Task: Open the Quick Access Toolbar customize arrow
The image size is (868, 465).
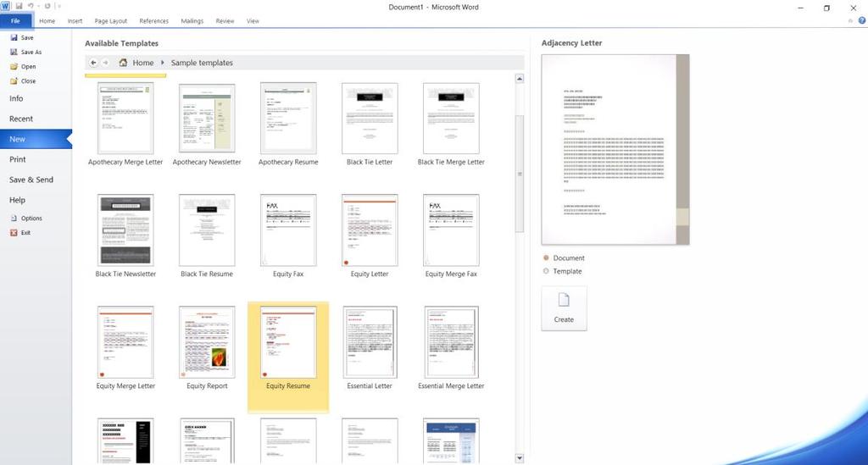Action: pos(58,6)
